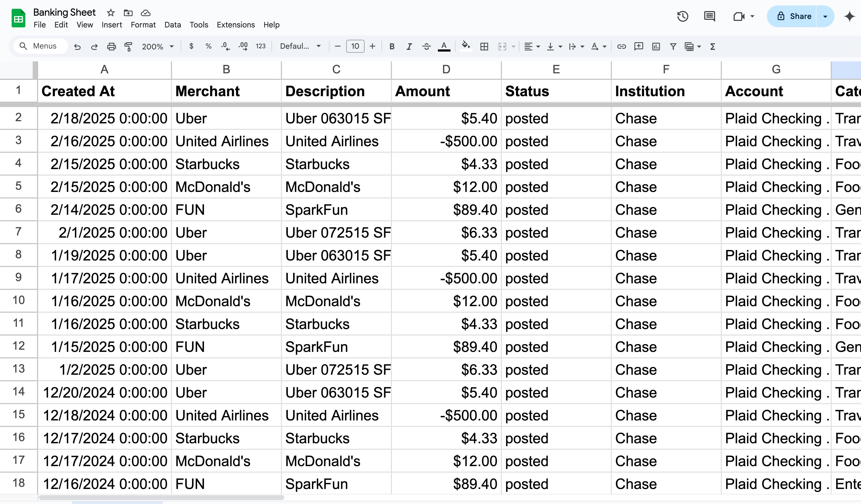Open the Borders tool
Image resolution: width=861 pixels, height=504 pixels.
click(x=484, y=46)
